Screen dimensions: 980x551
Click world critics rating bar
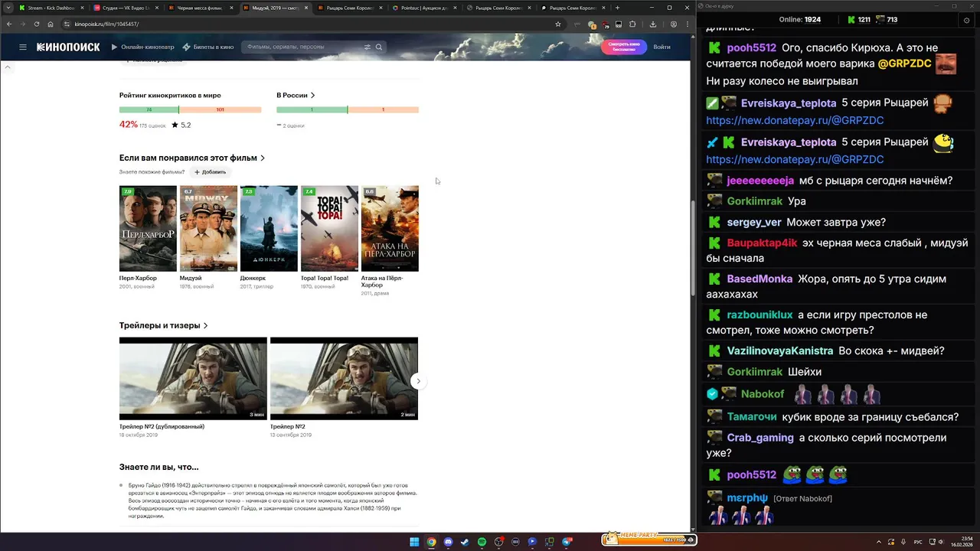(190, 109)
